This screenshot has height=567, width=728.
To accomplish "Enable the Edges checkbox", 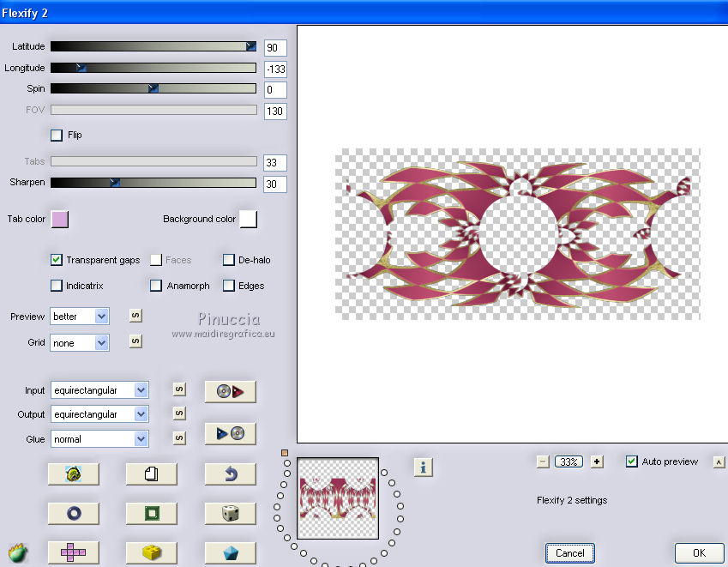I will tap(228, 285).
